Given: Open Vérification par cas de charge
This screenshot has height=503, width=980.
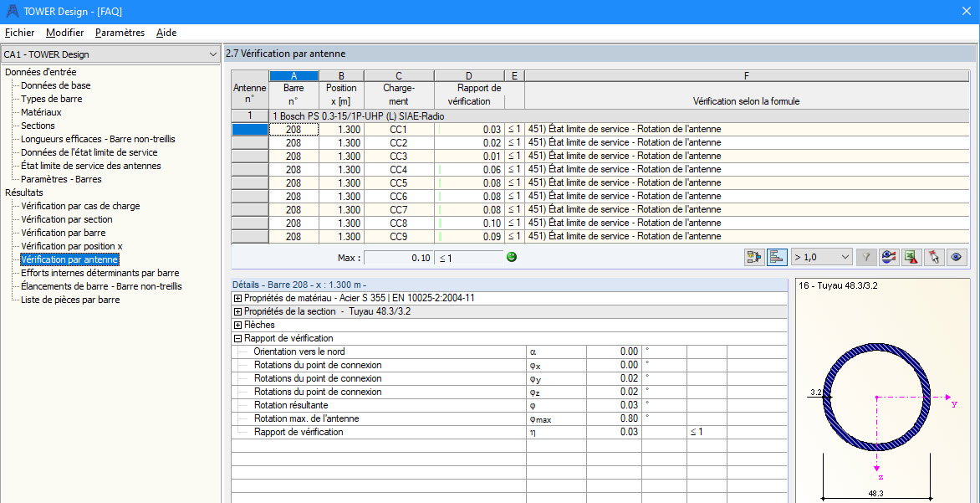Looking at the screenshot, I should [x=80, y=206].
